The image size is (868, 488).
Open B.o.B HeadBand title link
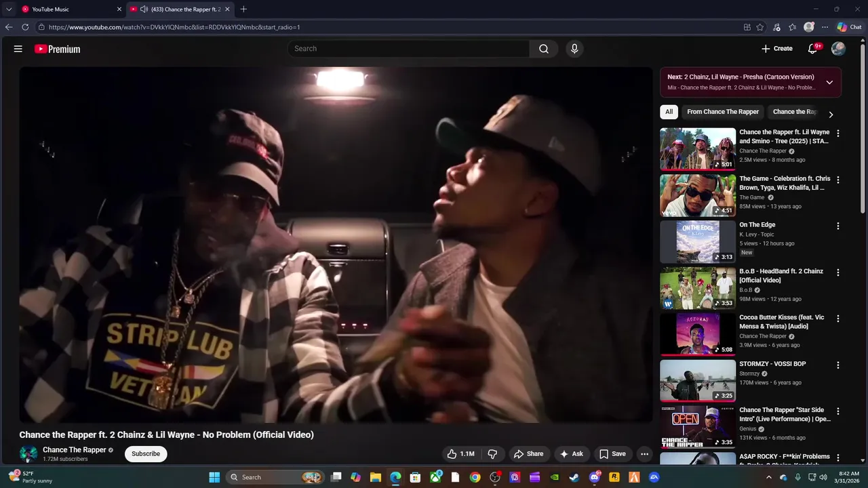tap(781, 276)
